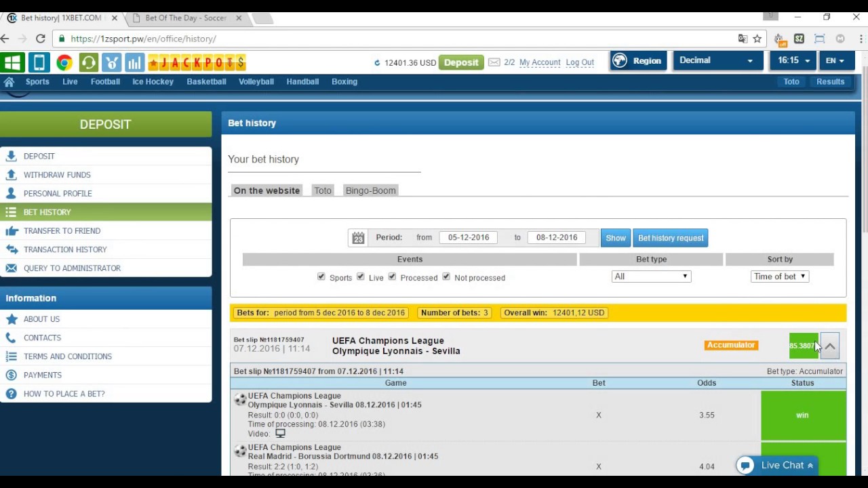Screen dimensions: 868x488
Task: Open My Account link
Action: (540, 62)
